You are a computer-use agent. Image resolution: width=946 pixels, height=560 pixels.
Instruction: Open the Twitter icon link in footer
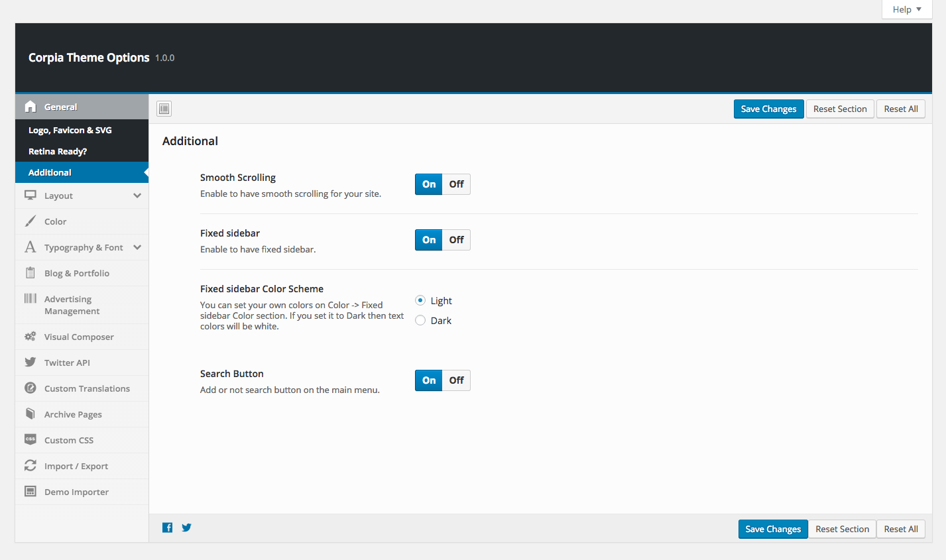(187, 528)
